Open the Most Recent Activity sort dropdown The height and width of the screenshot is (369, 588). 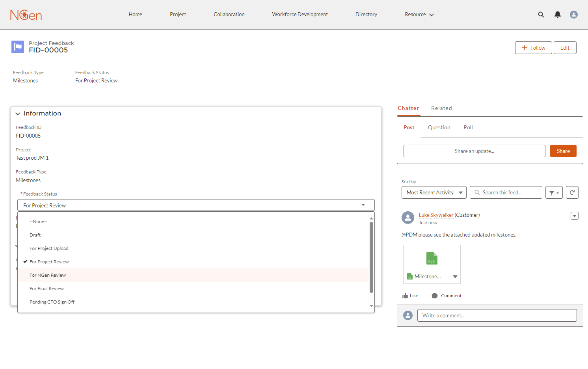(x=434, y=192)
